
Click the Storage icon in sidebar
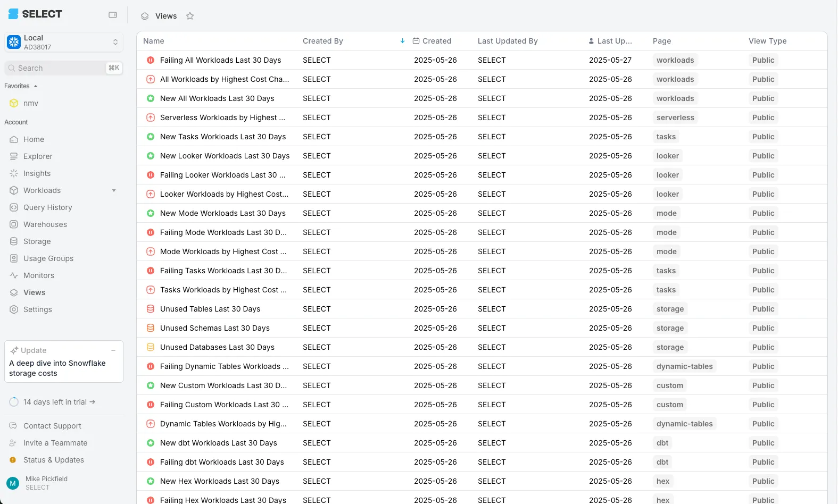[14, 241]
